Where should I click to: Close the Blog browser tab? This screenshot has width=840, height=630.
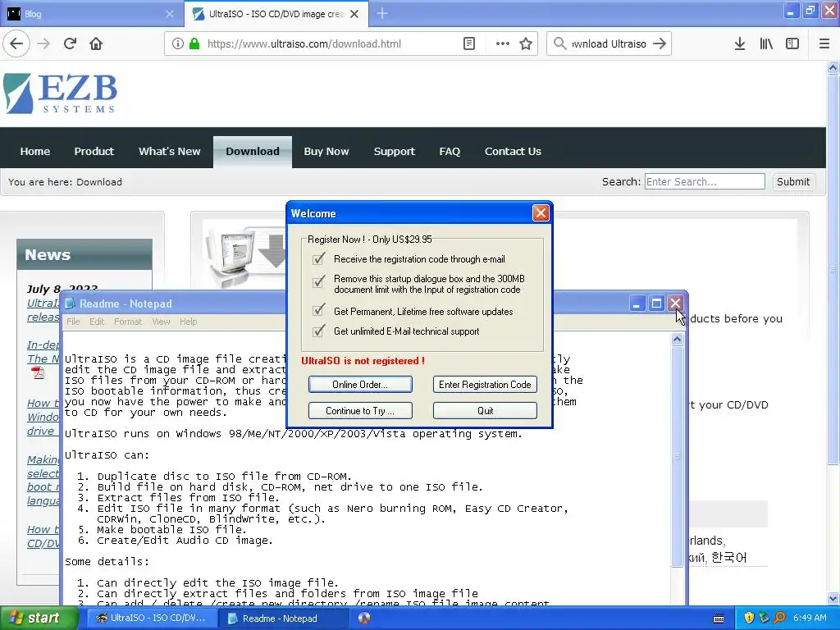tap(170, 14)
